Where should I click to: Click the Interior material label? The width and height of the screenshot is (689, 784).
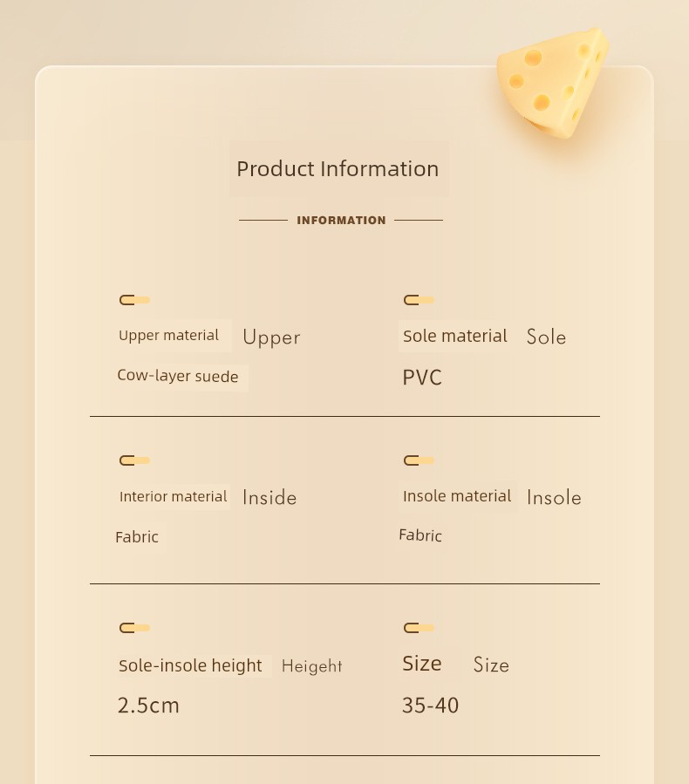[x=173, y=496]
